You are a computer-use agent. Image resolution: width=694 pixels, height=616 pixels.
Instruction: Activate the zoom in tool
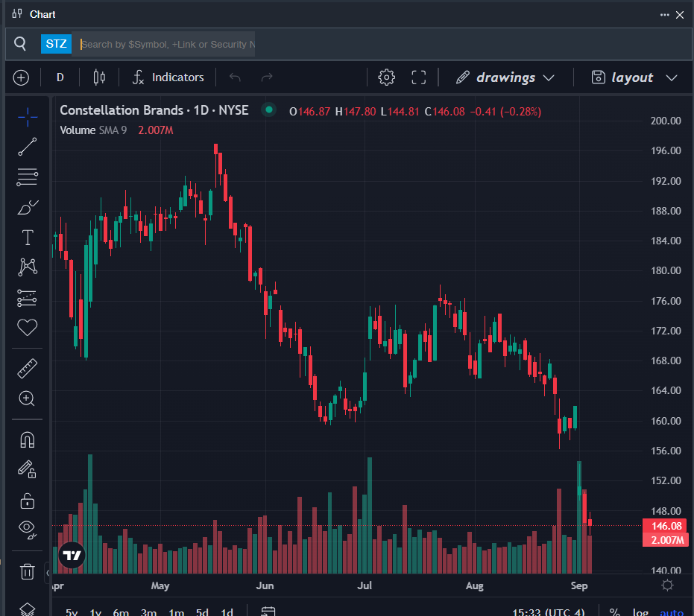28,399
